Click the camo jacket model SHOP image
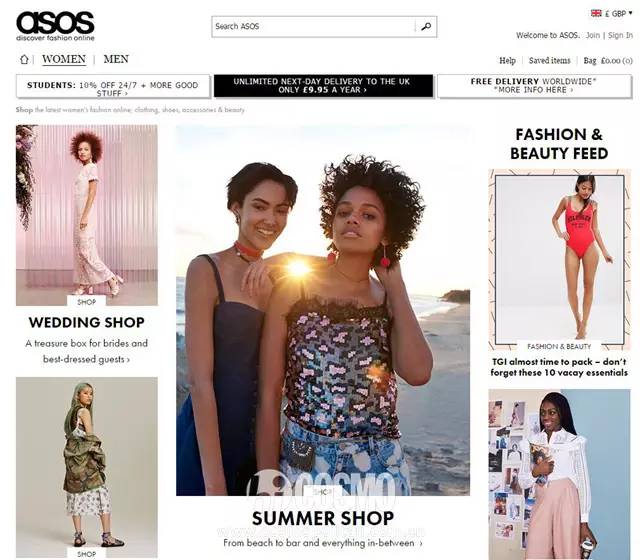This screenshot has width=640, height=560. point(87,467)
